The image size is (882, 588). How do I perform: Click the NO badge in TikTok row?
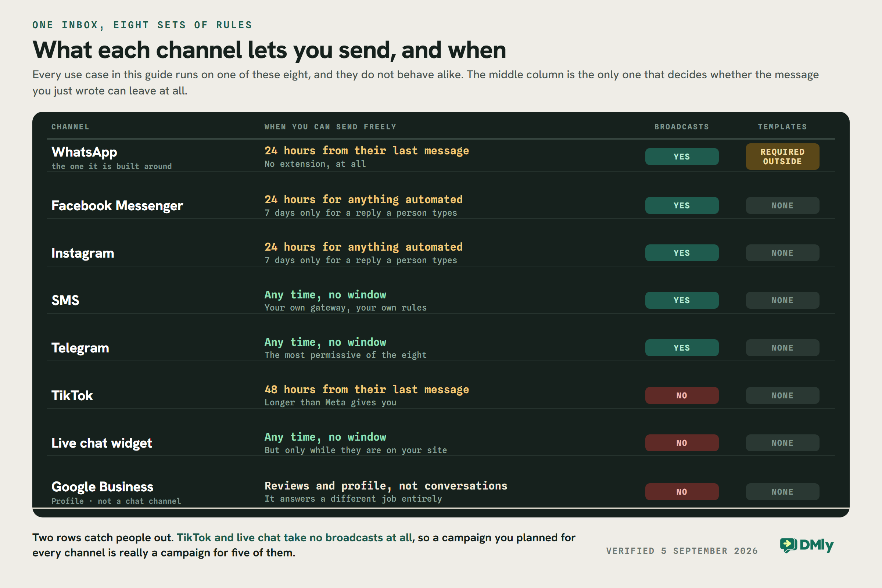(682, 395)
